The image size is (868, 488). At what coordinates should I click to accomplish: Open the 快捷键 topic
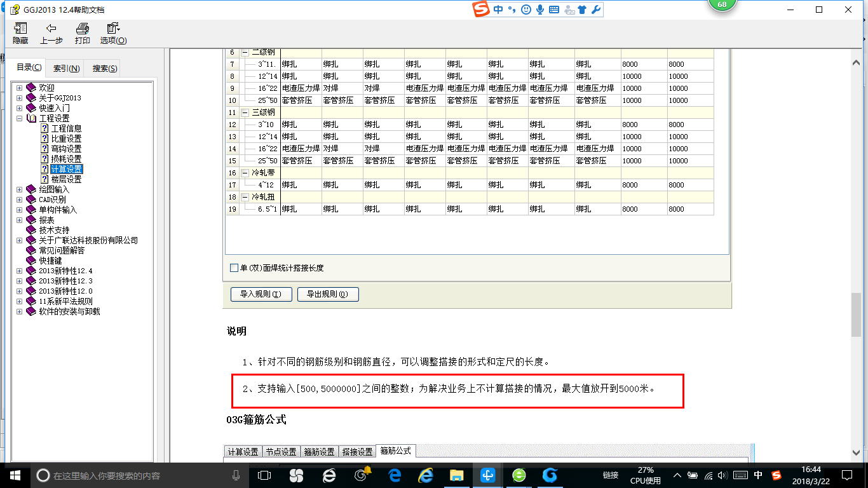[x=50, y=261]
